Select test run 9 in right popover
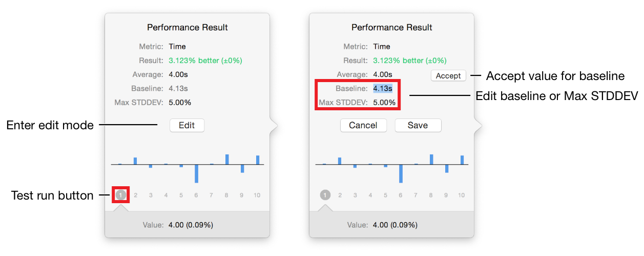The height and width of the screenshot is (256, 644). 446,195
